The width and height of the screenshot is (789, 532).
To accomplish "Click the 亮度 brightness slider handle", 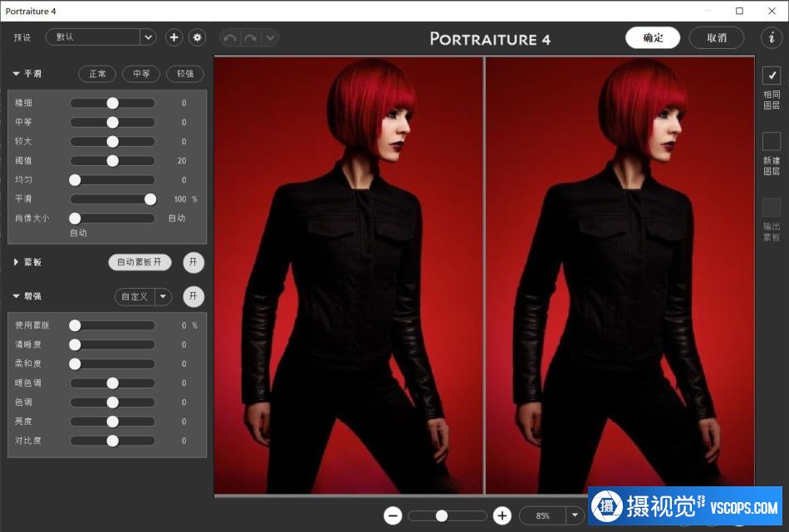I will 113,422.
